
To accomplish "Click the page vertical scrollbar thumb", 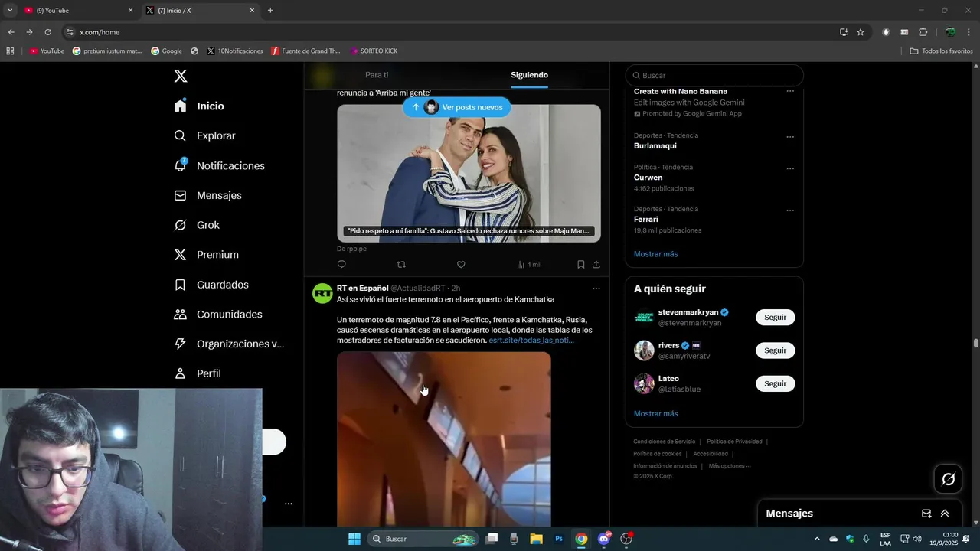I will [x=975, y=343].
